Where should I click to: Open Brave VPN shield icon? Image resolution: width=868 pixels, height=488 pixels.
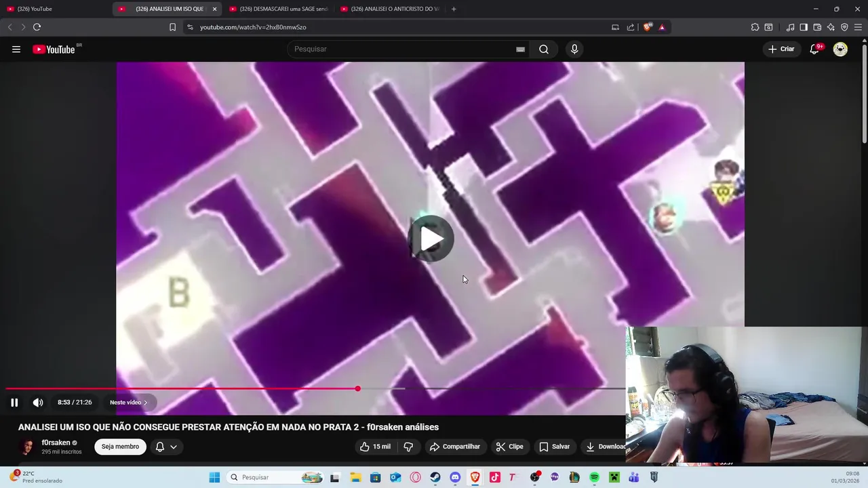coord(844,27)
